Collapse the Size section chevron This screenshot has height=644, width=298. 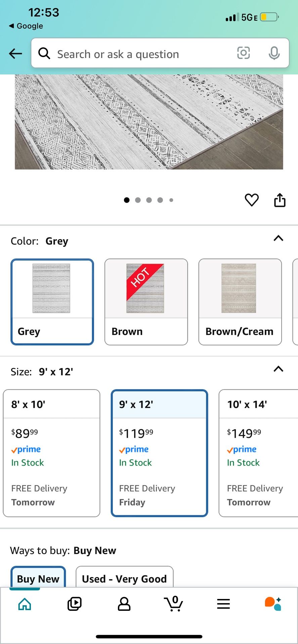pyautogui.click(x=279, y=369)
